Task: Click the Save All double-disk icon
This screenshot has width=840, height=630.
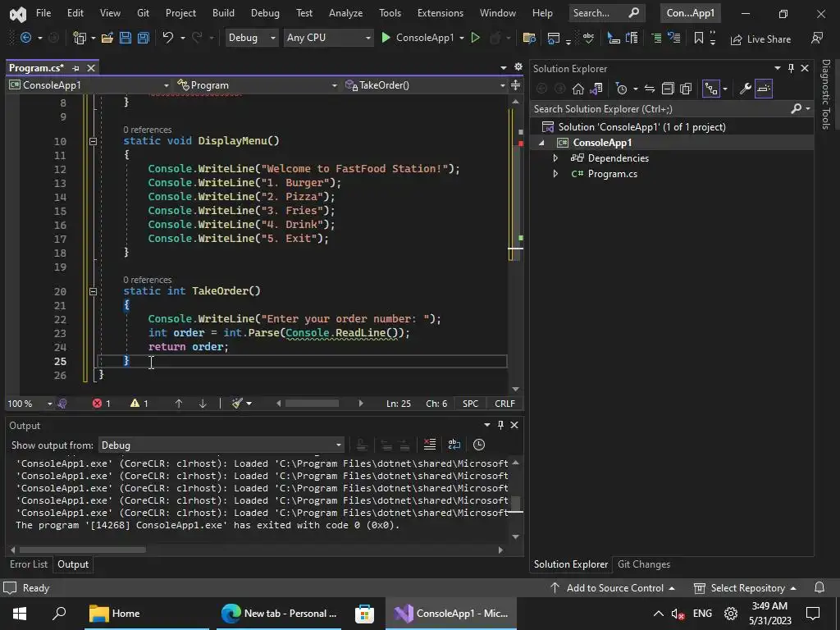Action: (143, 38)
